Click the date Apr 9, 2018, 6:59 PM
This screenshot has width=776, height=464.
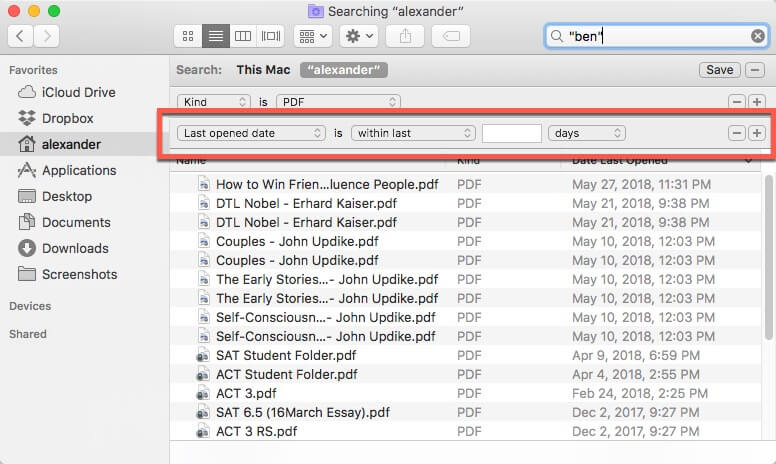click(636, 356)
